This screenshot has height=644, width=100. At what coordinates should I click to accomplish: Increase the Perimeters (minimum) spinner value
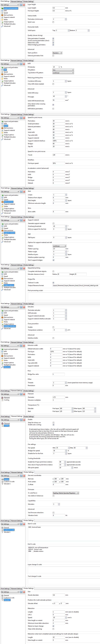[66, 19]
